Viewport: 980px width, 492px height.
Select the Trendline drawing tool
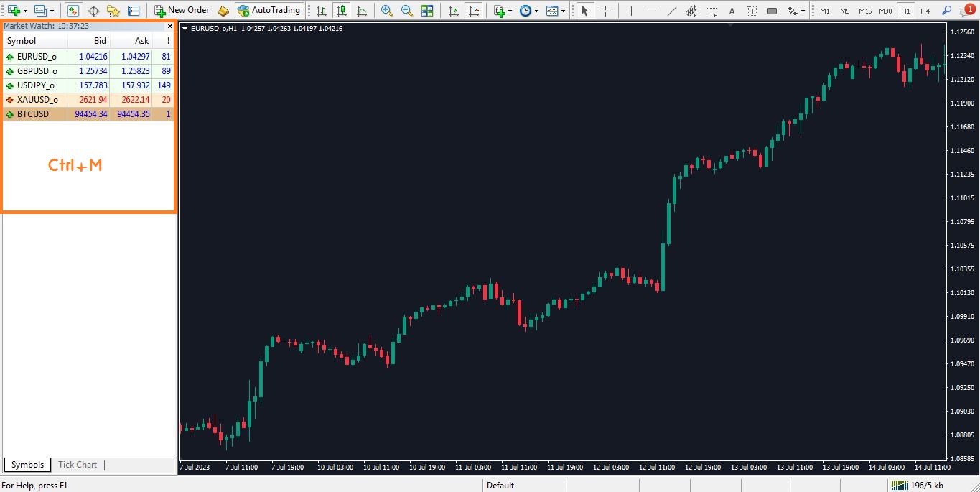click(x=671, y=11)
